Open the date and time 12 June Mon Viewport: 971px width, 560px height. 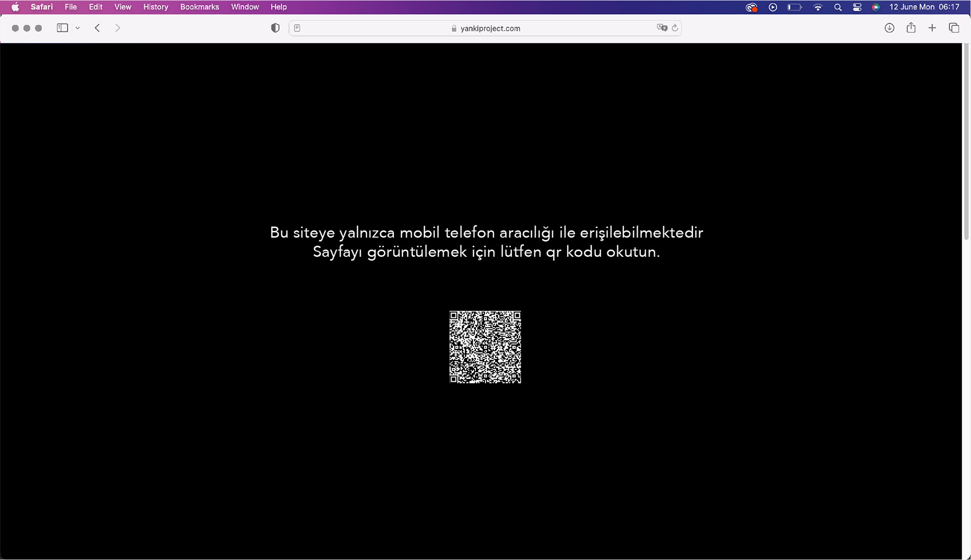(x=924, y=7)
